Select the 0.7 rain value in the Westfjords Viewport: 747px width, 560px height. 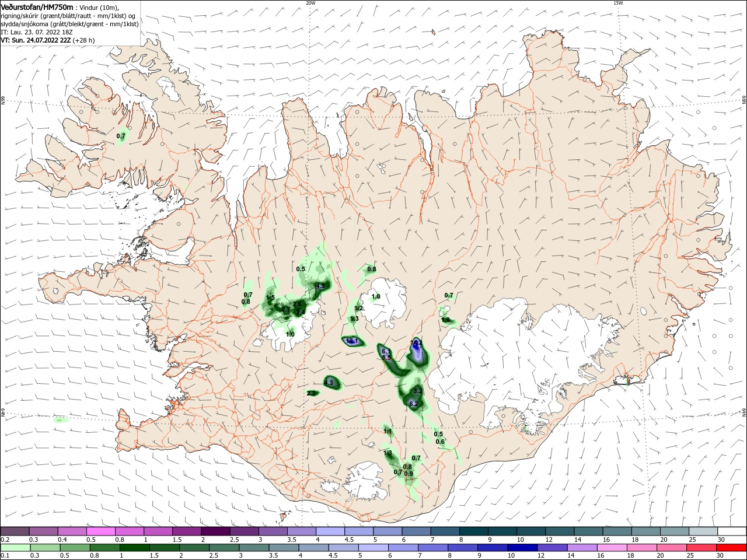tap(121, 136)
